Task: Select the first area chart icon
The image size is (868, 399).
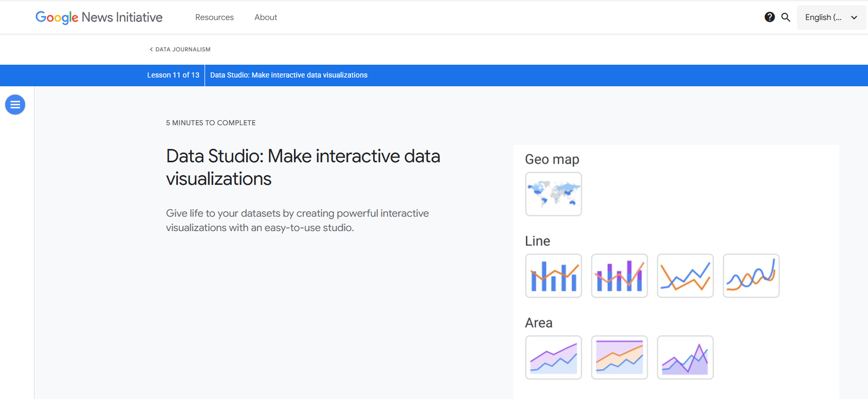Action: pyautogui.click(x=553, y=357)
